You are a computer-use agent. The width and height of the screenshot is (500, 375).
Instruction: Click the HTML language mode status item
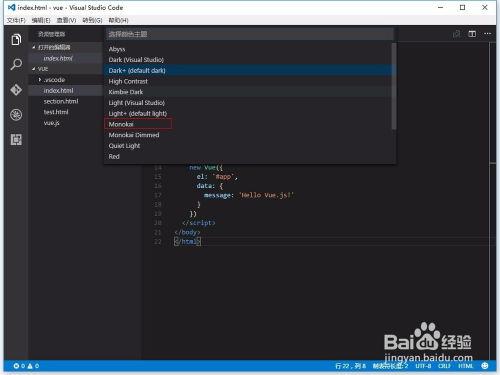pyautogui.click(x=465, y=366)
